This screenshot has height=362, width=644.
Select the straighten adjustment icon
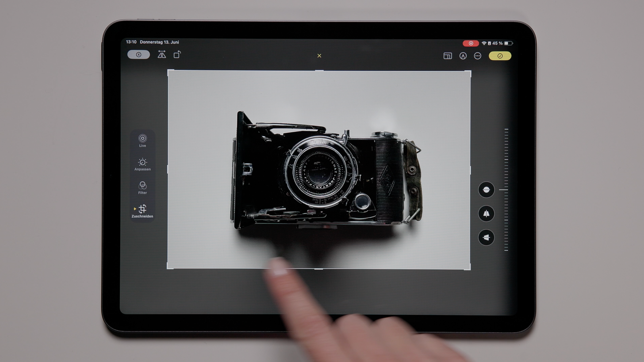tap(486, 190)
